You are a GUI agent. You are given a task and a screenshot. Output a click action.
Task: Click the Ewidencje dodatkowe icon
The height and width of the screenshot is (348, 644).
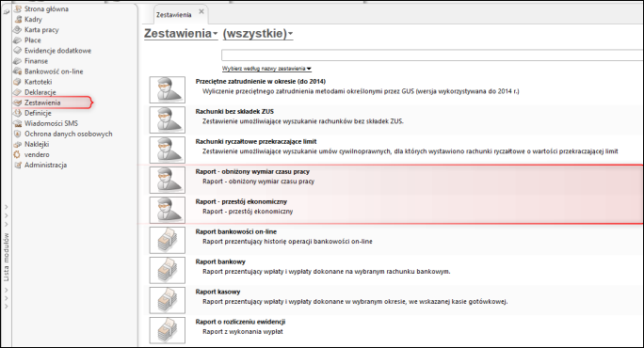pos(17,51)
